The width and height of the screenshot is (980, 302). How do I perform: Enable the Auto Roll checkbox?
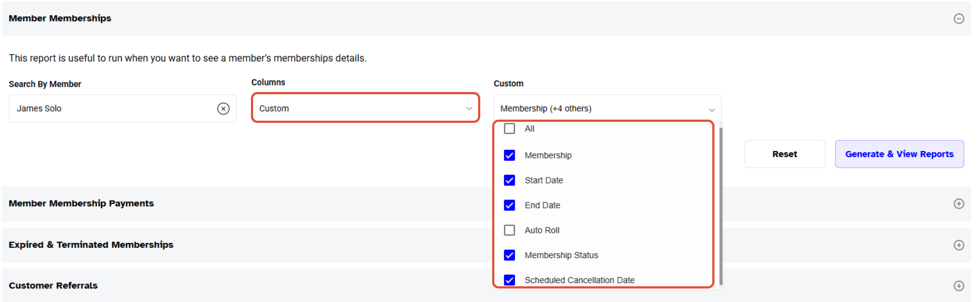coord(509,231)
